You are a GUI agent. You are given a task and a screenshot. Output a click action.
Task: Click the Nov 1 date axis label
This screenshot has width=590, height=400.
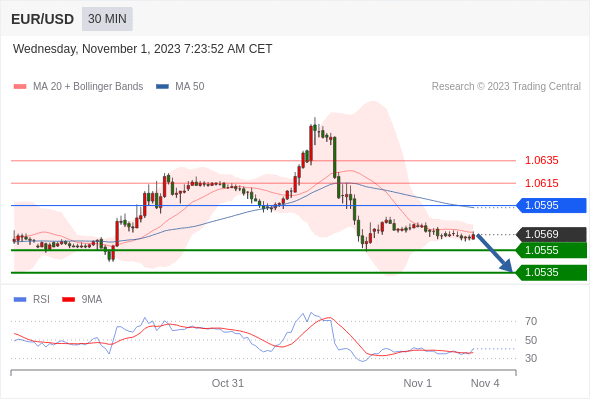(418, 383)
